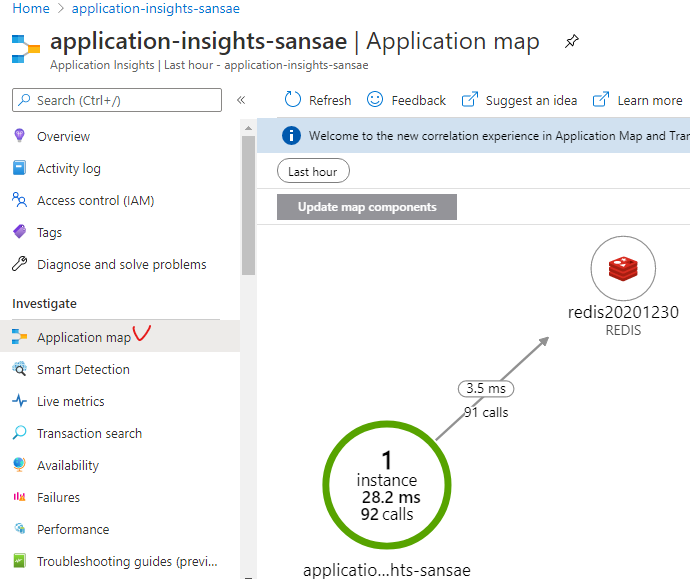Click the Tags icon in sidebar

[19, 233]
